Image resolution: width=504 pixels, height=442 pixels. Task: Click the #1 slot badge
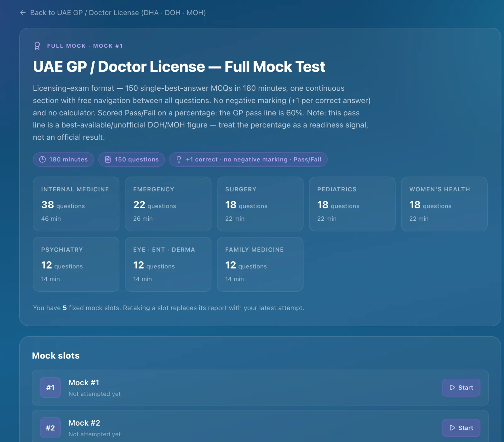[x=50, y=387]
